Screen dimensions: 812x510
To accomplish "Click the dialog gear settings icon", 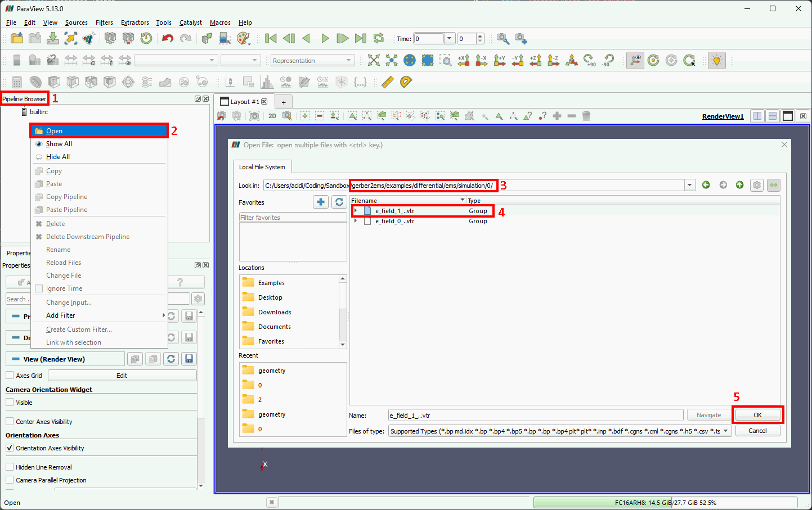I will coord(757,185).
